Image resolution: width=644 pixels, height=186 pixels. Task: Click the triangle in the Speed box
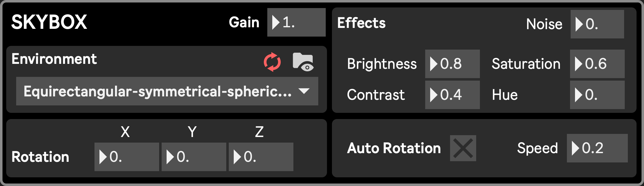pos(575,148)
